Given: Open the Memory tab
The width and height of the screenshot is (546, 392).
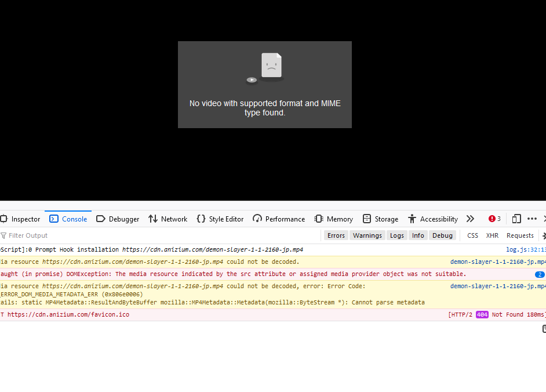Looking at the screenshot, I should click(334, 219).
